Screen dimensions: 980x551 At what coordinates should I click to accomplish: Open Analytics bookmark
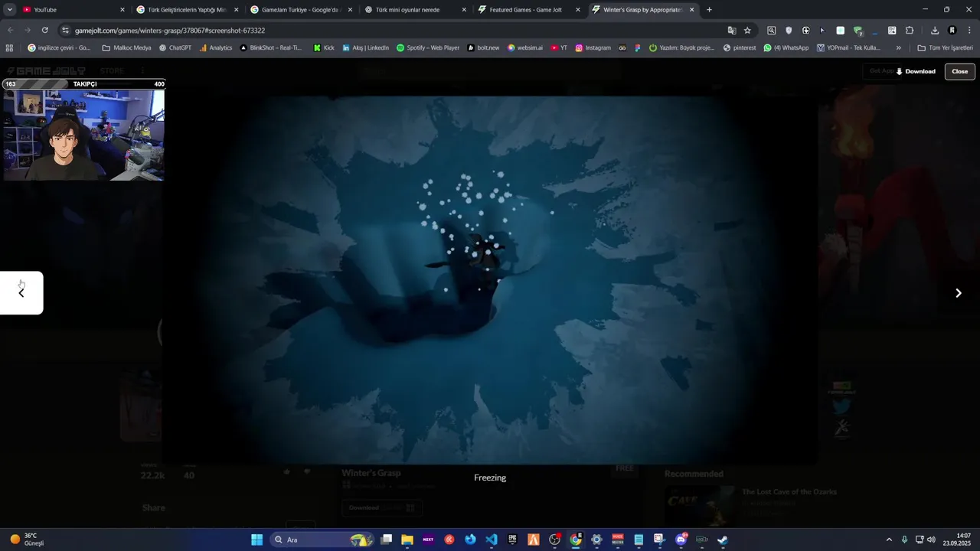(x=216, y=47)
